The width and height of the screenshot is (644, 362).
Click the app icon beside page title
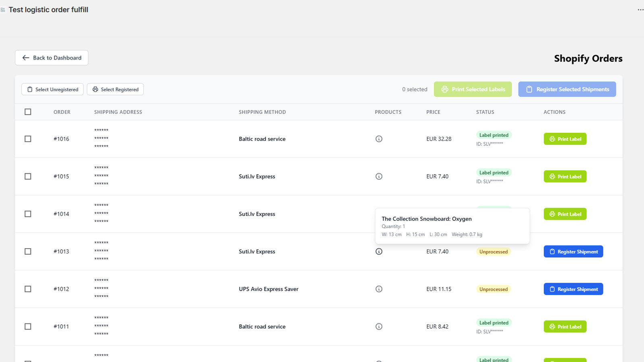click(x=3, y=10)
